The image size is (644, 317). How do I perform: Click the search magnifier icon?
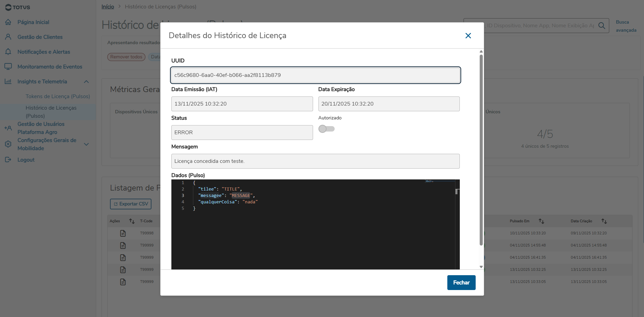click(601, 26)
